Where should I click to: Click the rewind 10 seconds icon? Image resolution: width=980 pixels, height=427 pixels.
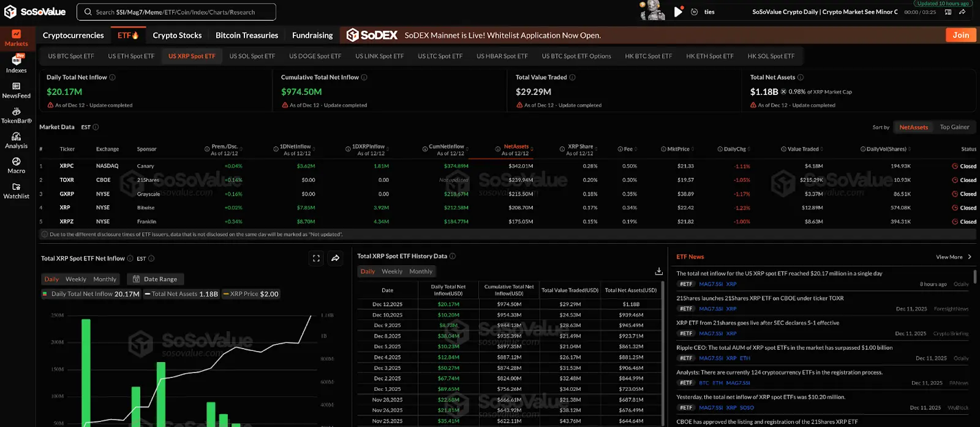point(694,12)
